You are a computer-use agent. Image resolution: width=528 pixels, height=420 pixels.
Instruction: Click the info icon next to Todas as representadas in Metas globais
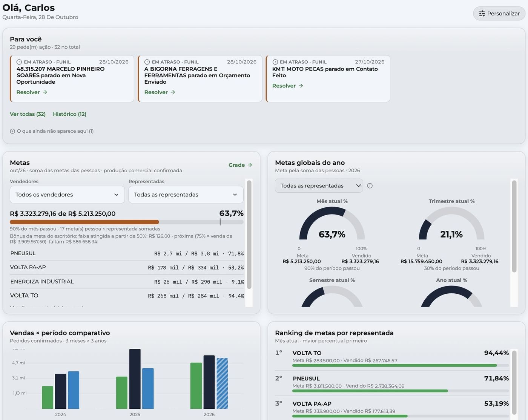[370, 185]
